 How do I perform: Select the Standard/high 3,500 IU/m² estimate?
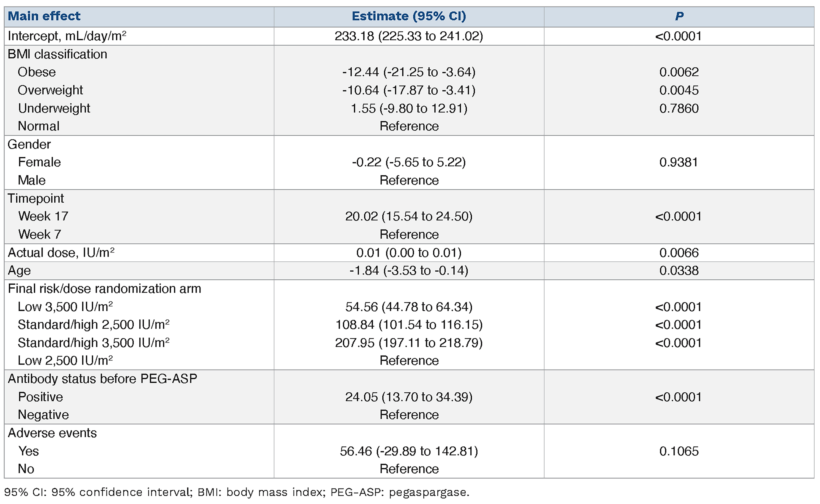click(409, 343)
